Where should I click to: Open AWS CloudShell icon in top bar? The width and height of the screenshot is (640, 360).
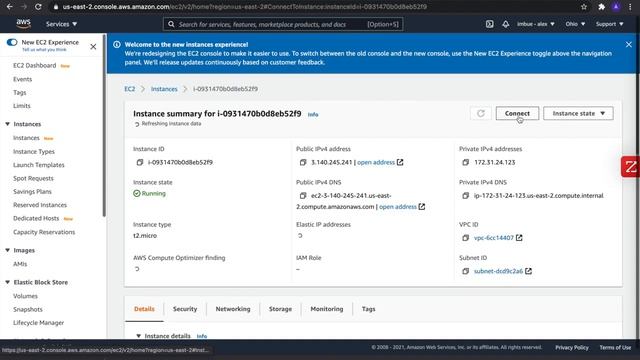[x=489, y=24]
